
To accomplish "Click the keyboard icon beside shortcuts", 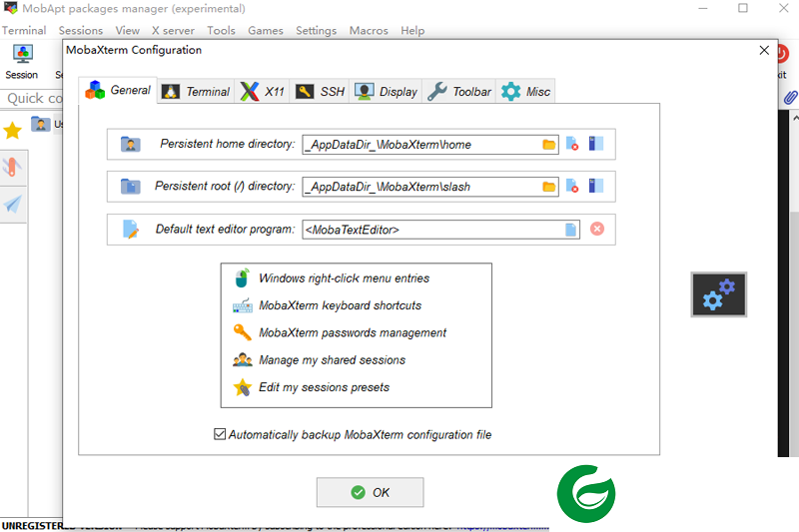I will pyautogui.click(x=243, y=305).
